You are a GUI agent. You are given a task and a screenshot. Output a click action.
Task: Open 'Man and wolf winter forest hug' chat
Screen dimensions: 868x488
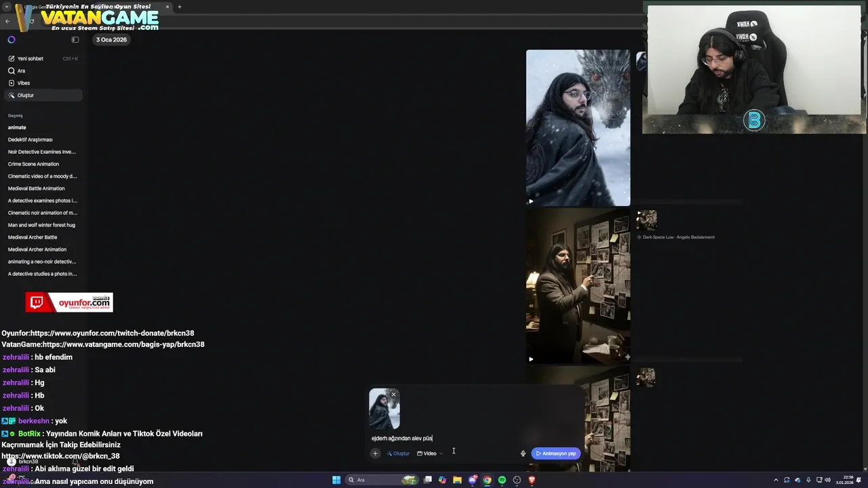[43, 225]
